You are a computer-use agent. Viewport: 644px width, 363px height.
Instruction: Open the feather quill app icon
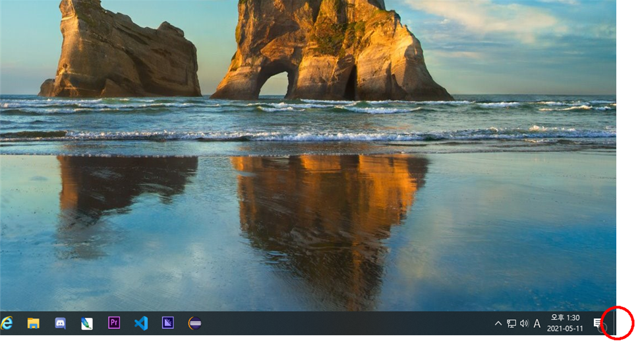(x=87, y=323)
